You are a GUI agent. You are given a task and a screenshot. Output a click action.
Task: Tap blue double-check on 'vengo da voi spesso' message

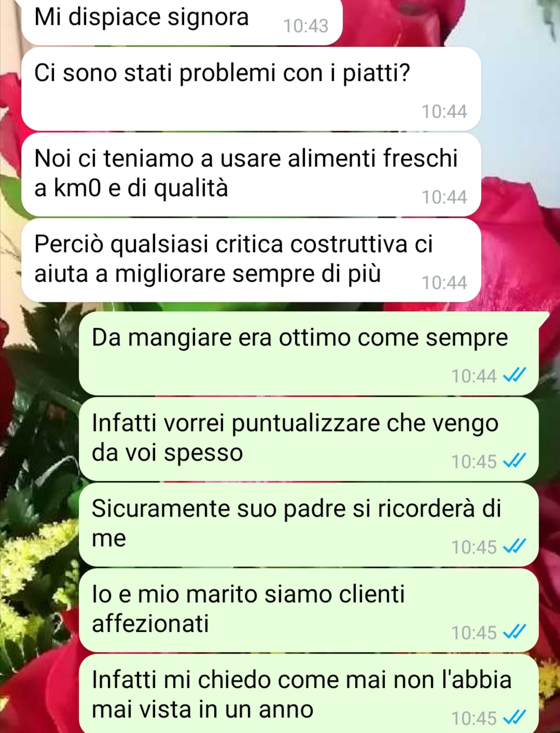[x=514, y=460]
